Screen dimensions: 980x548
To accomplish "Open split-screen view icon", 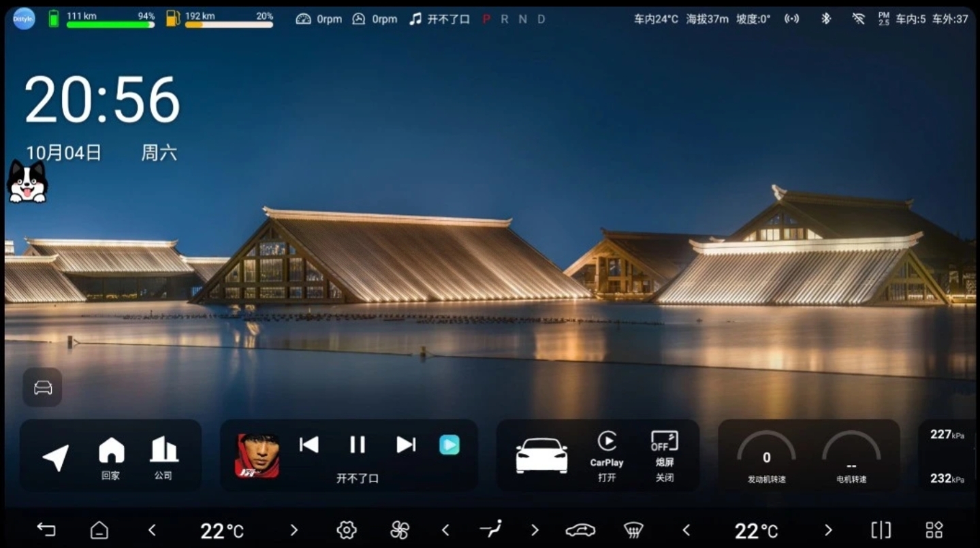I will pyautogui.click(x=881, y=530).
